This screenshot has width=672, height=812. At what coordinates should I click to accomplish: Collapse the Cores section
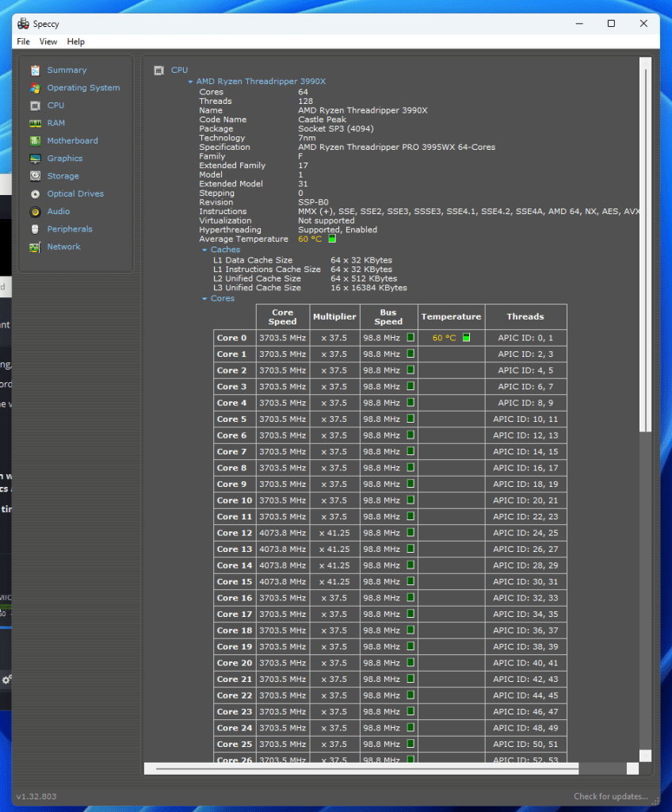coord(204,299)
